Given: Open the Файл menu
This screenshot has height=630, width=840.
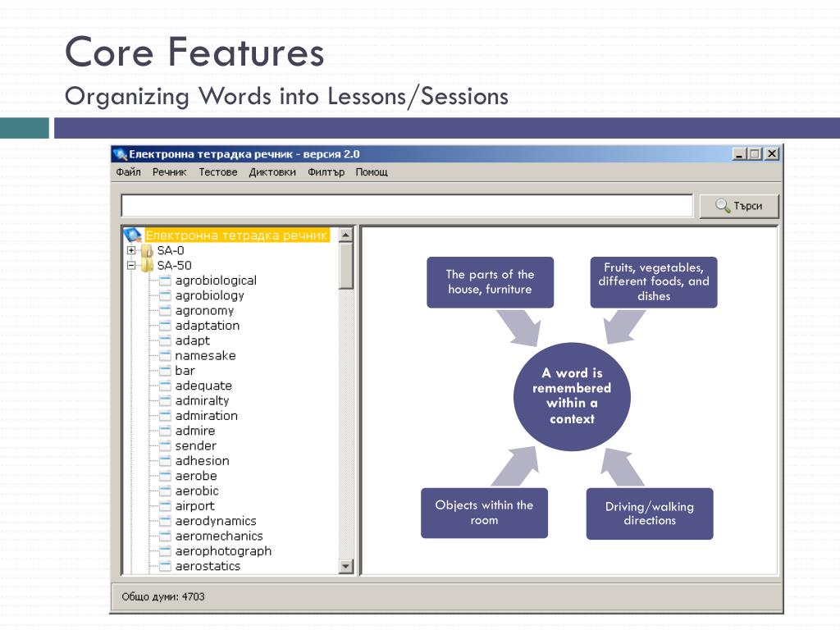Looking at the screenshot, I should tap(128, 172).
